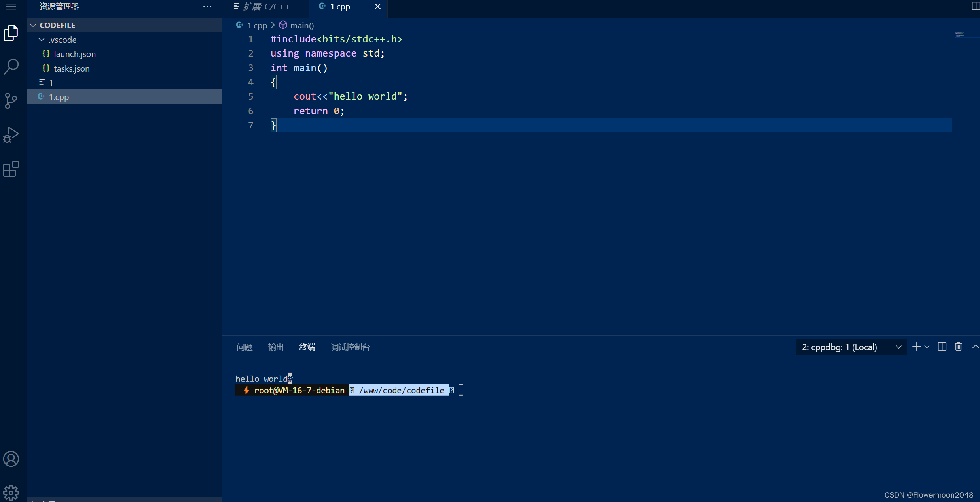Viewport: 980px width, 502px height.
Task: Place cursor on cout<<"hello world" line
Action: click(x=351, y=96)
